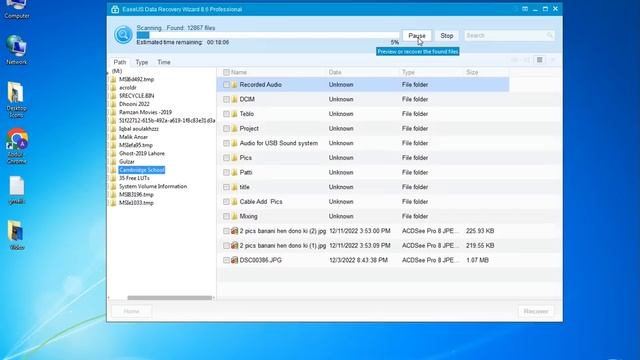Tick the Pics folder checkbox

[226, 158]
